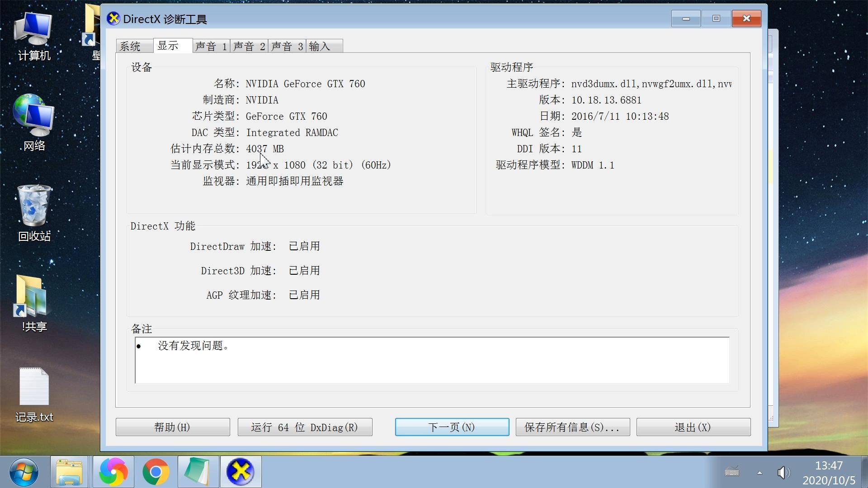Open File Explorer from the taskbar
Screen dimensions: 868x488
[x=69, y=472]
